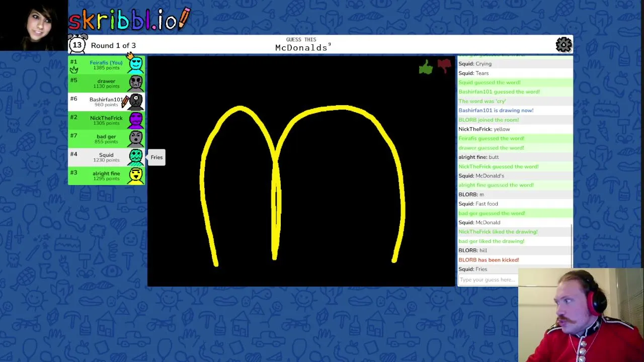
Task: Select NickTheFrick's purple avatar
Action: tap(135, 120)
